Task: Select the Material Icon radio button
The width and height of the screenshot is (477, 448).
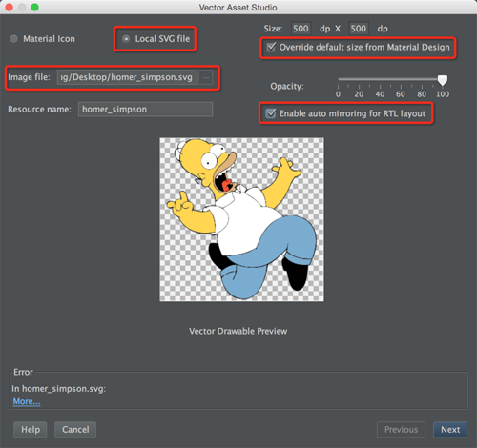Action: [x=14, y=39]
